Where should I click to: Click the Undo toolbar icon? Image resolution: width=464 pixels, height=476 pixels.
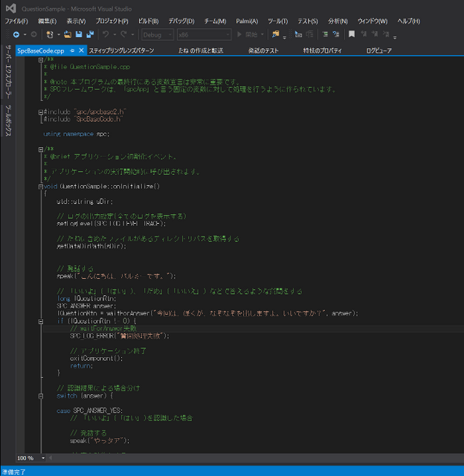[106, 35]
